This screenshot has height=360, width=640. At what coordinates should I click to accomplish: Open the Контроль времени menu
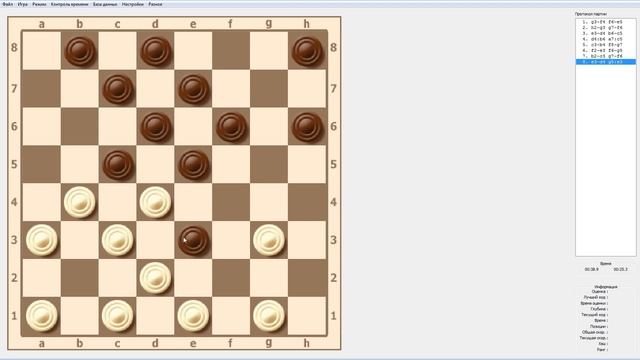click(69, 4)
